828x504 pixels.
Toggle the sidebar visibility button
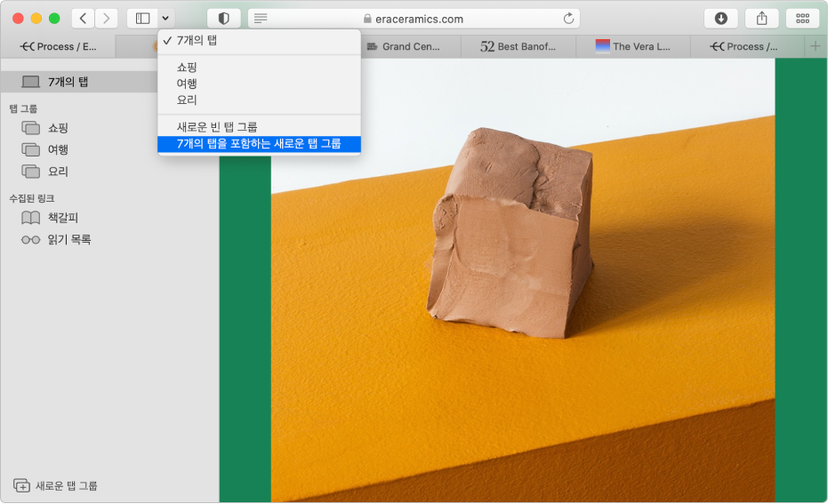[x=142, y=18]
